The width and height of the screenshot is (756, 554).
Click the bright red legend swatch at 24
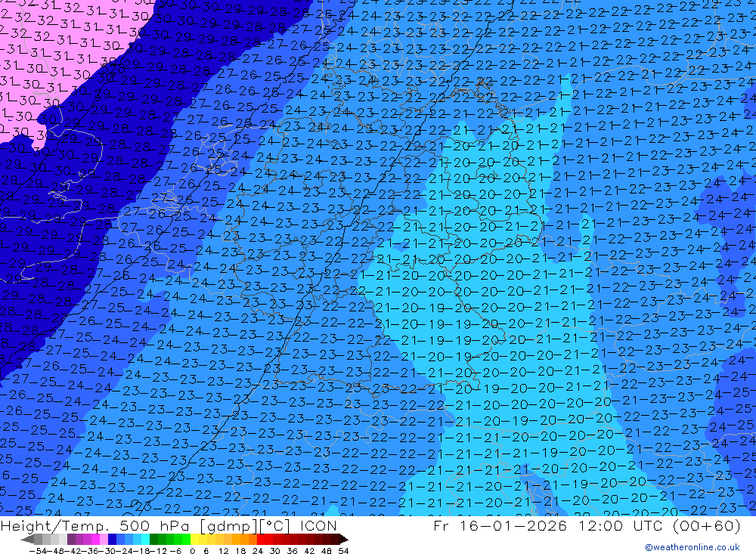(x=261, y=539)
